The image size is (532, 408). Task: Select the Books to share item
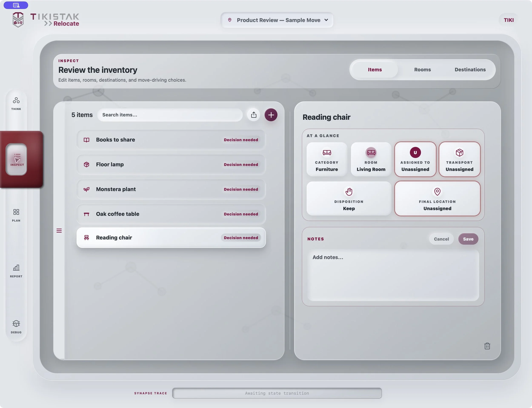(171, 140)
